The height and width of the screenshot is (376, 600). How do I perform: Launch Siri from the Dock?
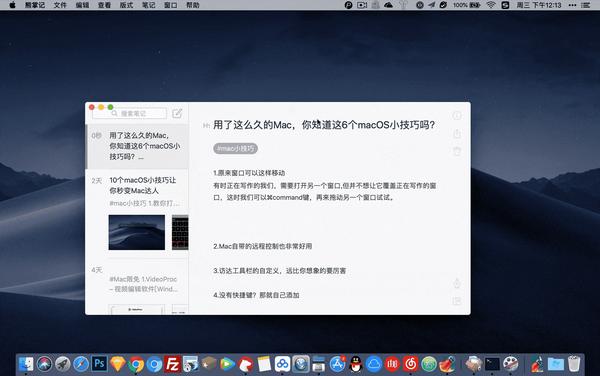tap(44, 364)
